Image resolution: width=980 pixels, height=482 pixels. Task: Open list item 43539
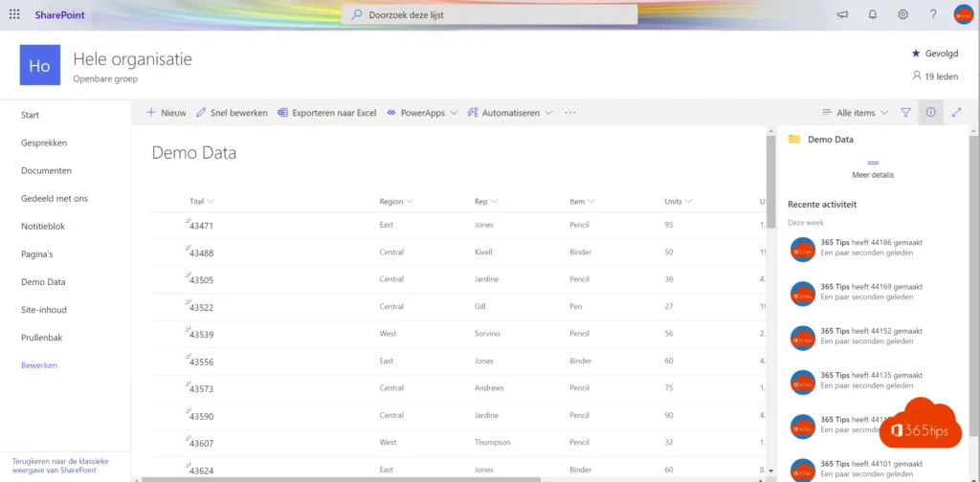[201, 334]
